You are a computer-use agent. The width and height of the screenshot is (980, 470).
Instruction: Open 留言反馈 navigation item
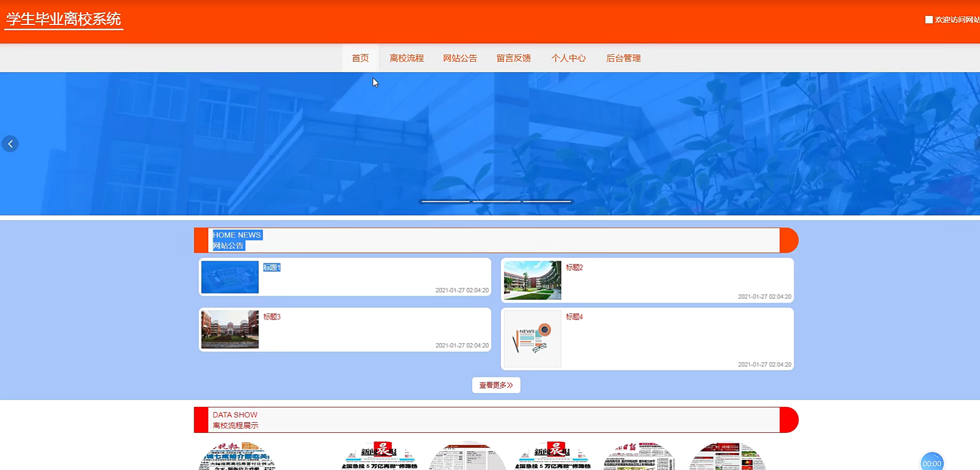(514, 58)
